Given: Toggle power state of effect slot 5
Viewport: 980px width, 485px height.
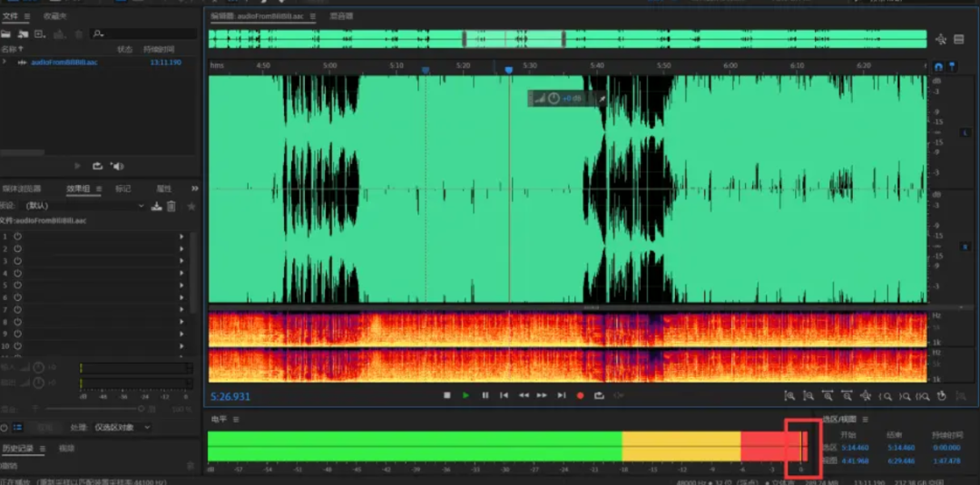Looking at the screenshot, I should (17, 286).
